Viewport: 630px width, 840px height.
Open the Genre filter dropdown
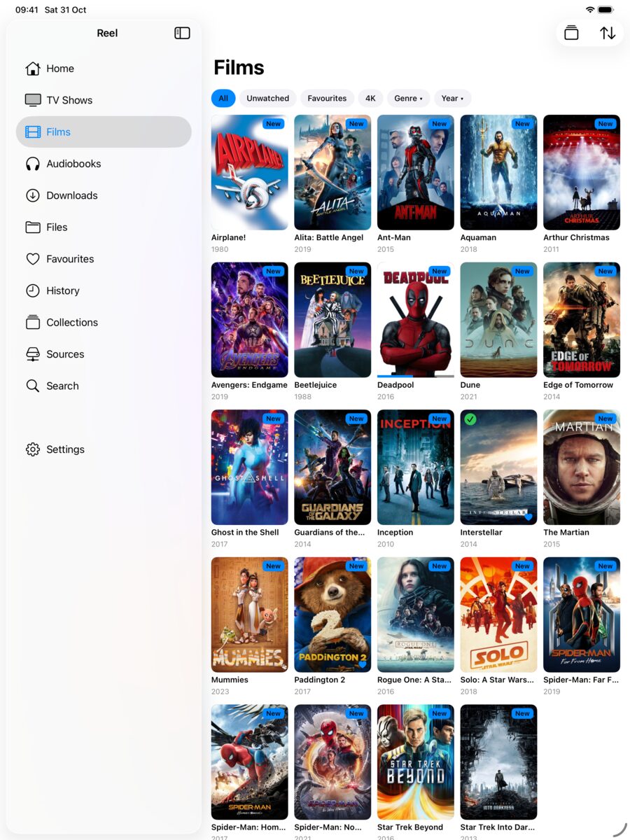point(409,98)
